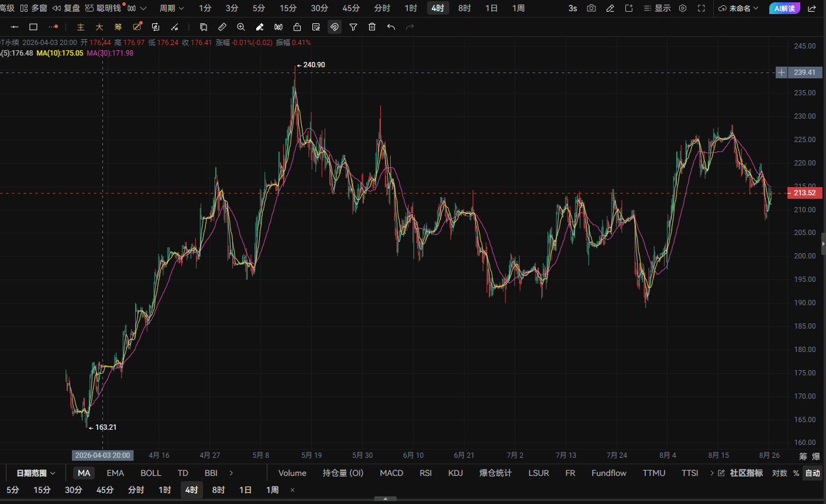Expand more main indicators arrow after BBI
Viewport: 826px width, 504px height.
pyautogui.click(x=232, y=473)
